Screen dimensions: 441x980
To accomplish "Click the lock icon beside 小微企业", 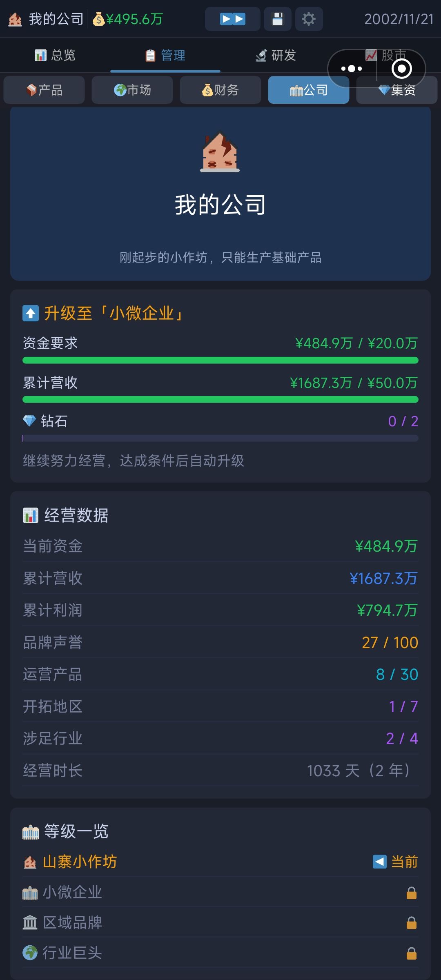I will tap(411, 893).
